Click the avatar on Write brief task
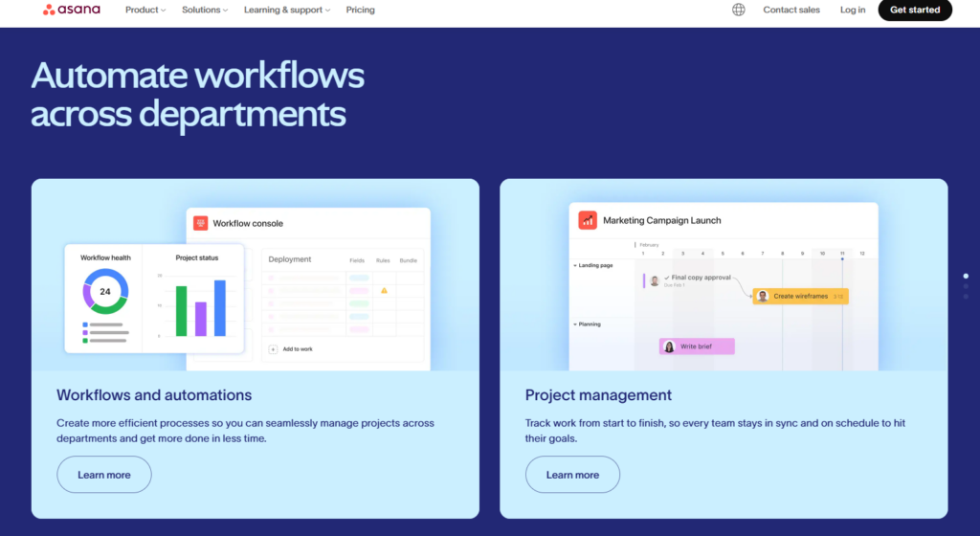This screenshot has height=536, width=980. point(669,346)
